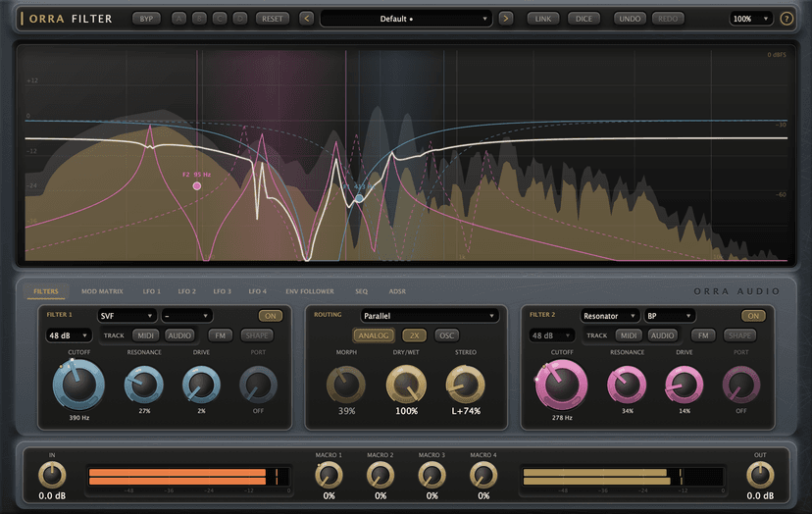The height and width of the screenshot is (514, 812).
Task: Select the Morph knob
Action: pos(346,385)
